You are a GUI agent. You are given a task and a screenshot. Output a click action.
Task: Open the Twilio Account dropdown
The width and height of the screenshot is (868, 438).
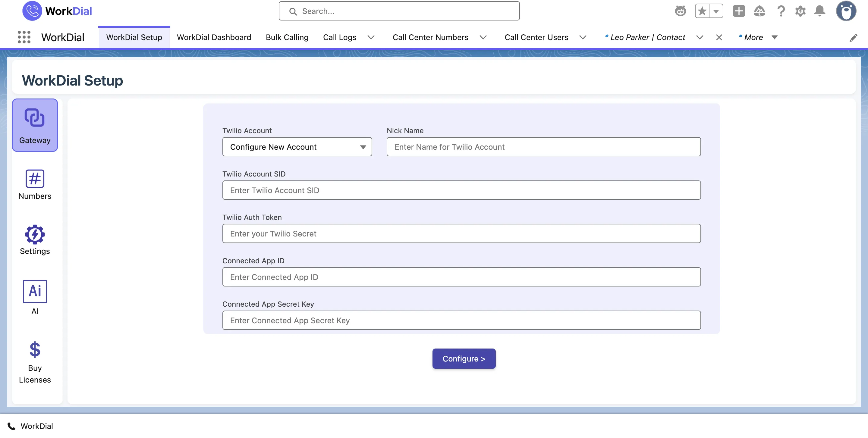pos(297,147)
